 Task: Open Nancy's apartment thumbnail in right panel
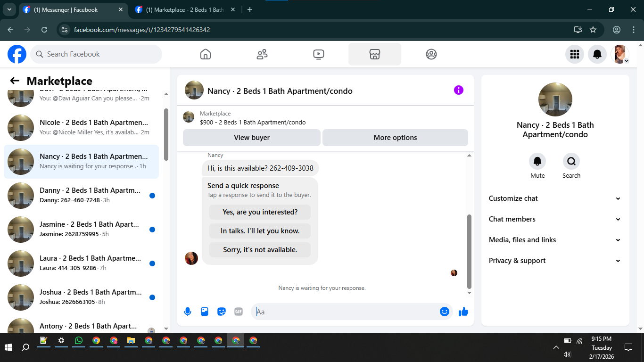(x=555, y=99)
